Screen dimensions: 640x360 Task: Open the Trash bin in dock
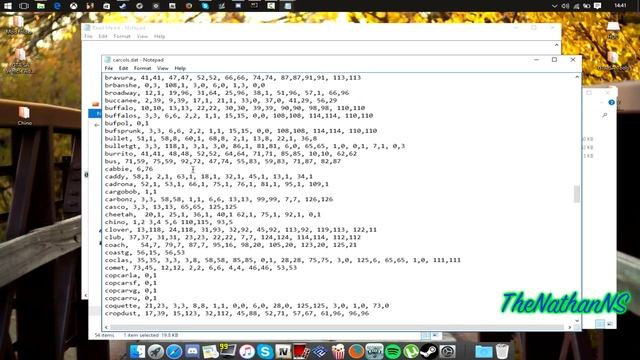tap(502, 351)
